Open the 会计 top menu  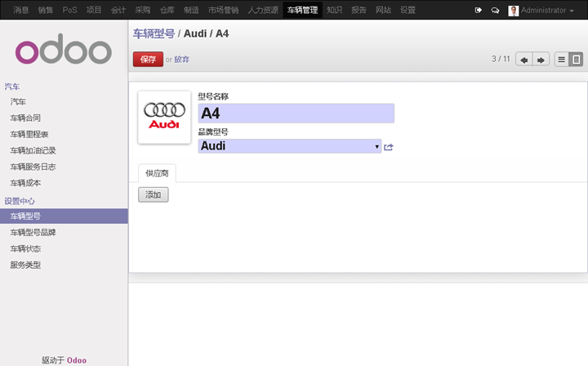point(118,10)
